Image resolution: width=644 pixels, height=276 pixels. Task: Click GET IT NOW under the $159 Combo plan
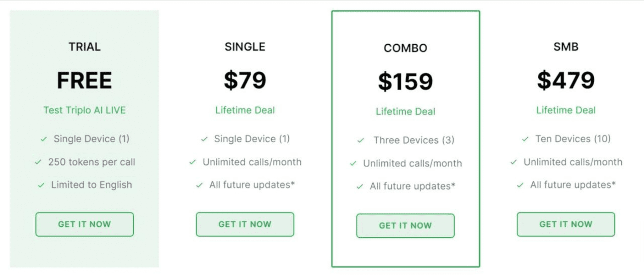click(405, 225)
